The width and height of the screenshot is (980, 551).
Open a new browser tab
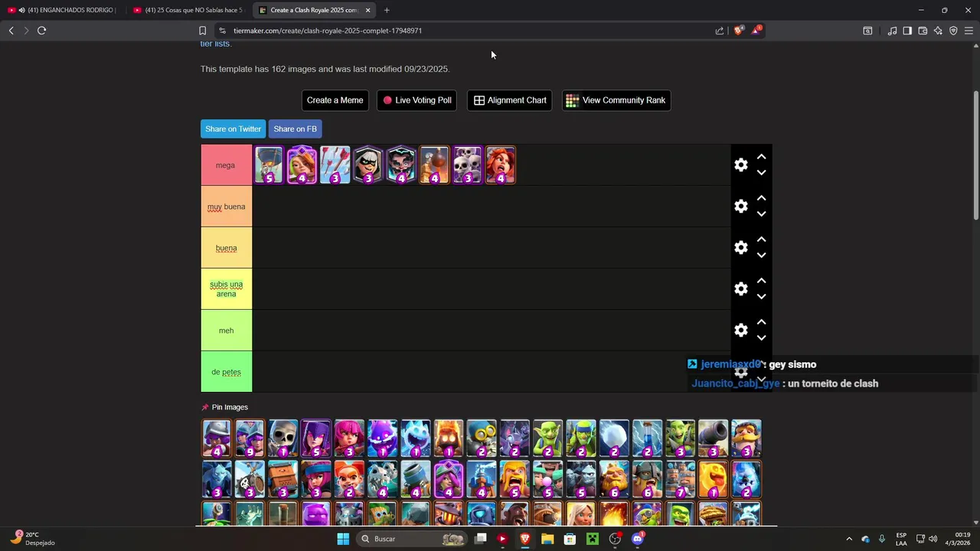click(x=387, y=10)
